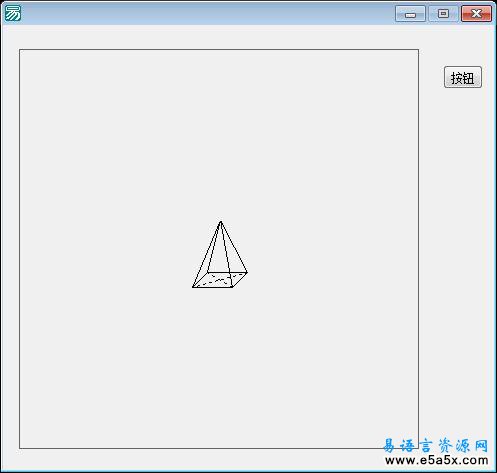Click blank window area beneath the 按钮 button
This screenshot has width=497, height=473.
(463, 233)
